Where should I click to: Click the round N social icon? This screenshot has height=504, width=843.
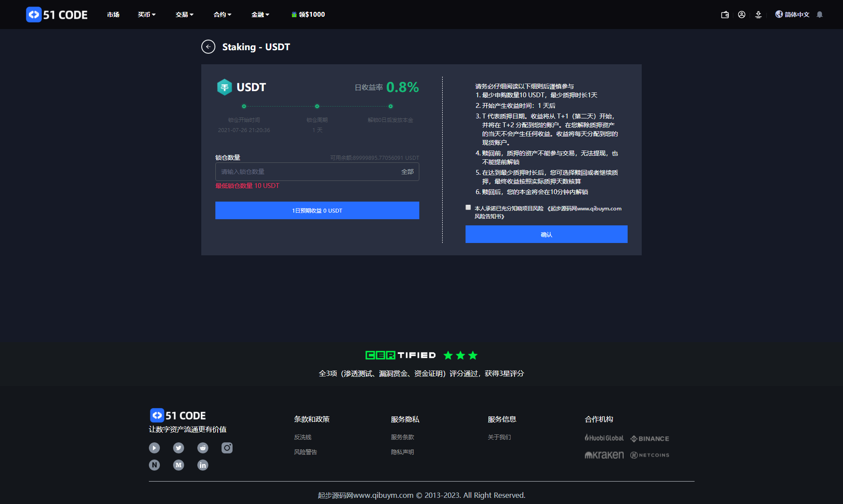154,465
